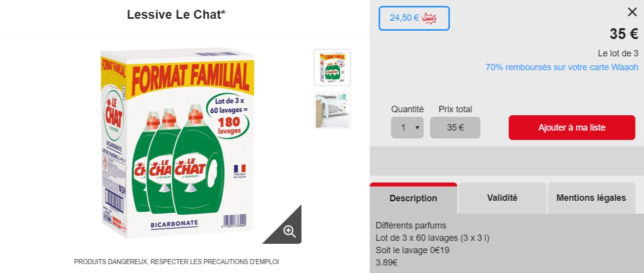This screenshot has height=273, width=644.
Task: Click the Le lot de 3 label
Action: pyautogui.click(x=618, y=53)
